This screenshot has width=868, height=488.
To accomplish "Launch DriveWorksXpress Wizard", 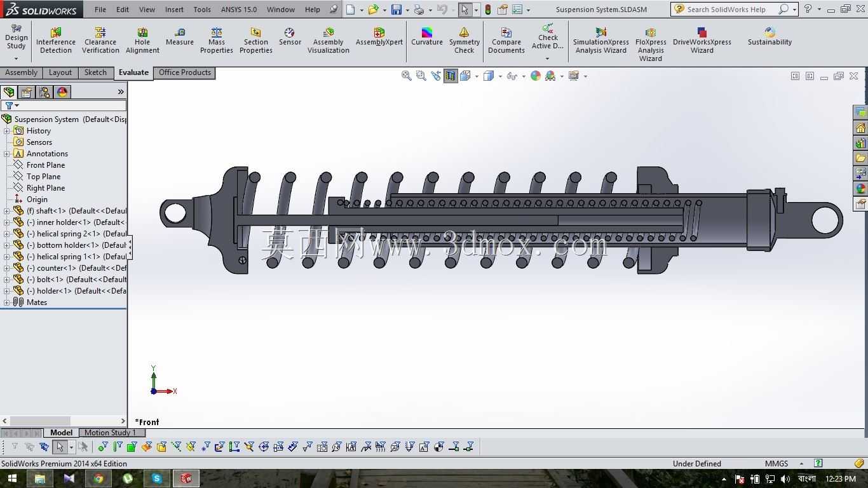I will click(x=702, y=41).
